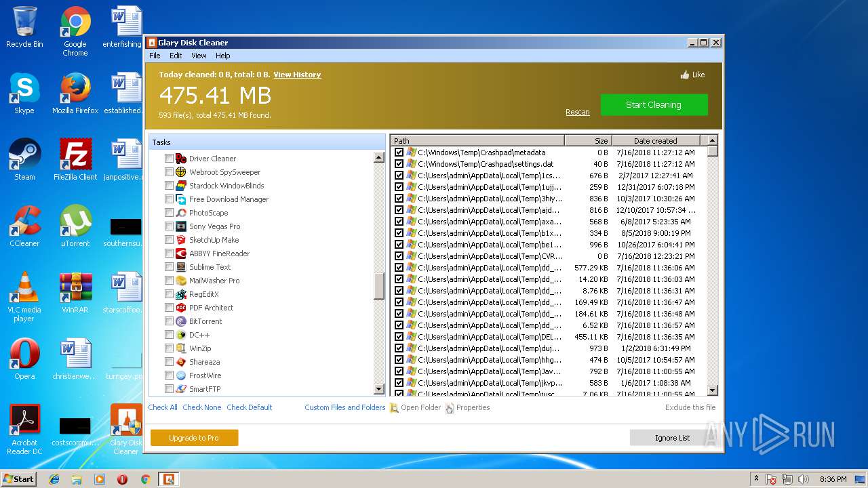
Task: Click the PDF Architect task icon
Action: coord(181,308)
